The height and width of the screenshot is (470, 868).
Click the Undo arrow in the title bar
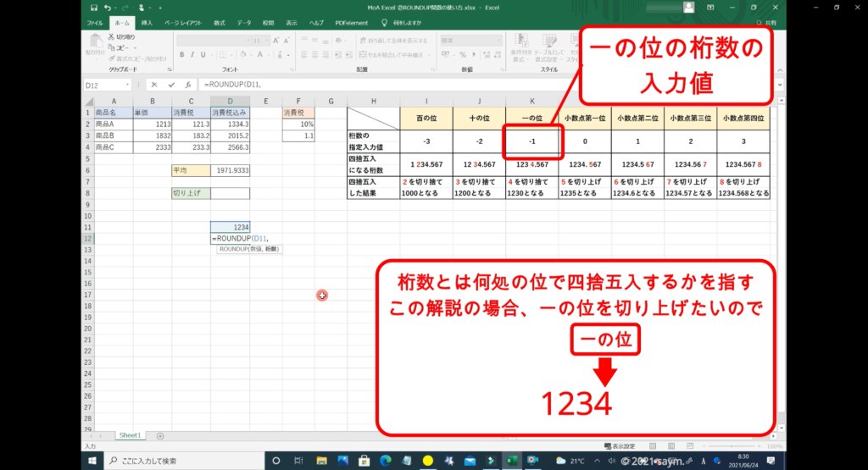[x=108, y=8]
